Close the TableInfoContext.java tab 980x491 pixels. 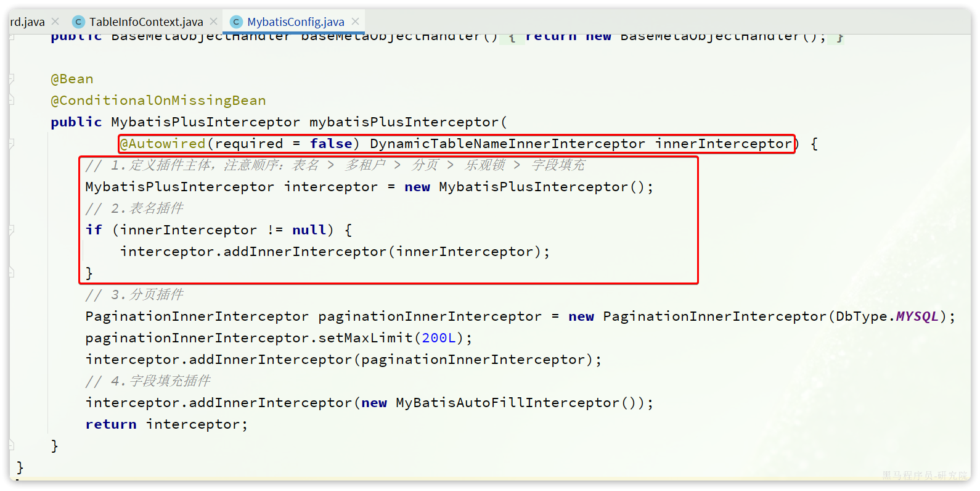click(213, 21)
